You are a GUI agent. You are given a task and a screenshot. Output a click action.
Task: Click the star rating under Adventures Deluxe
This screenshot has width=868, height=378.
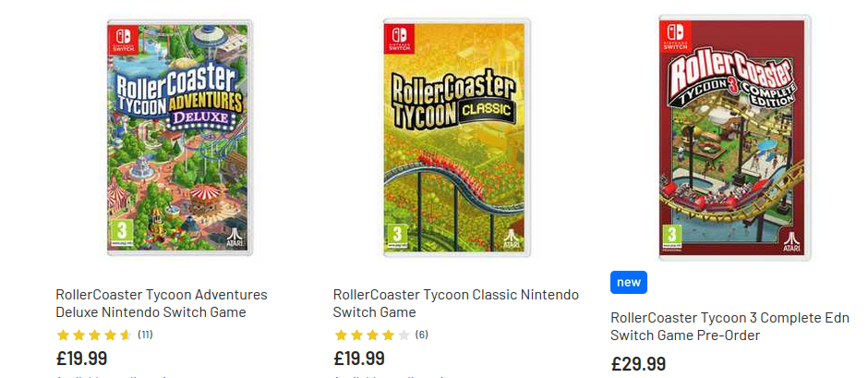[x=94, y=335]
